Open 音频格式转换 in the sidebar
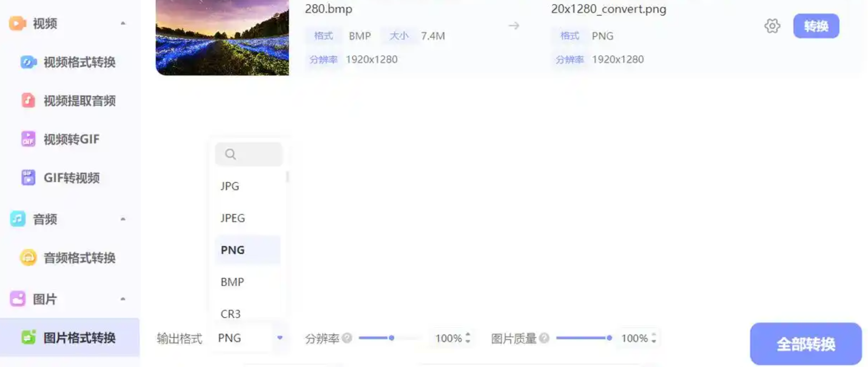Viewport: 868px width, 367px height. [69, 257]
